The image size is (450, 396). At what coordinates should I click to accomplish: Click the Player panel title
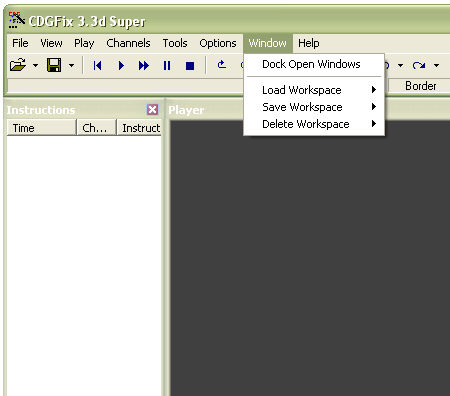pyautogui.click(x=186, y=110)
